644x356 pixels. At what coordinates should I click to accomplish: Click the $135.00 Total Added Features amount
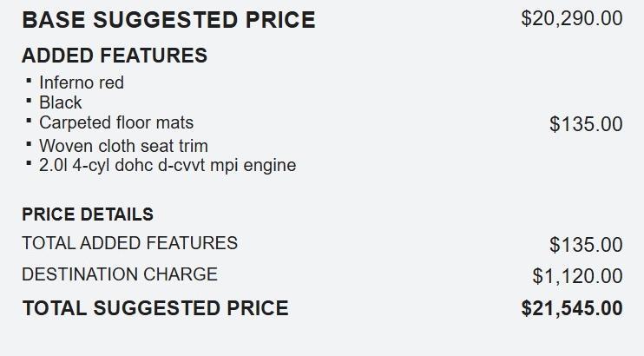tap(586, 246)
